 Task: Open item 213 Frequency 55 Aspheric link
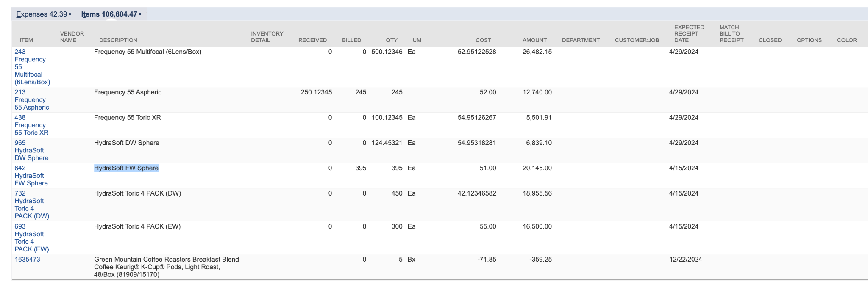pyautogui.click(x=32, y=100)
